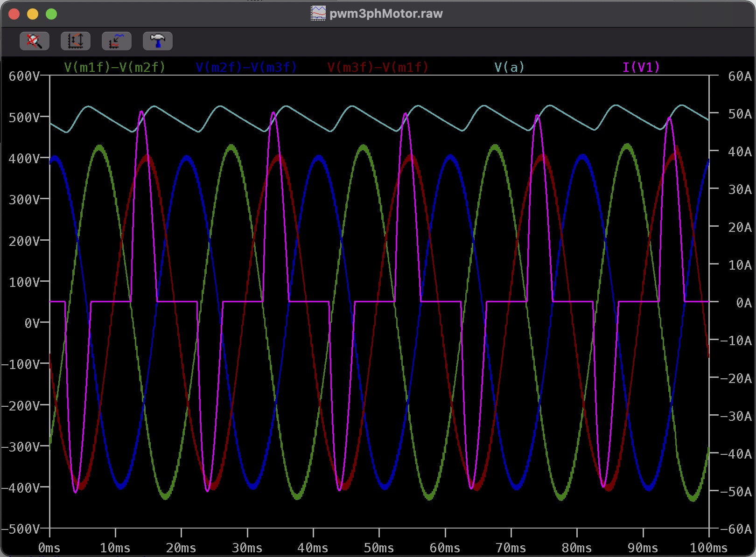
Task: Click the 100ms label on time axis
Action: pyautogui.click(x=708, y=548)
